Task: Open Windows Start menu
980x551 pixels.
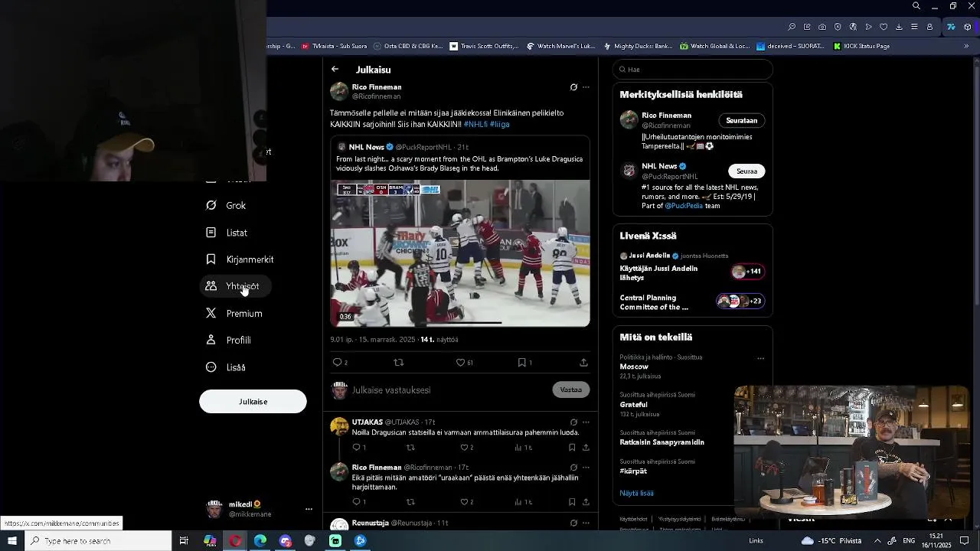Action: pyautogui.click(x=12, y=541)
